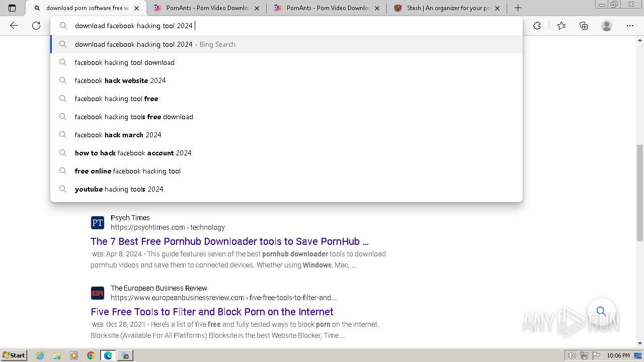Open the Extensions puzzle icon
This screenshot has width=644, height=362.
tap(537, 26)
